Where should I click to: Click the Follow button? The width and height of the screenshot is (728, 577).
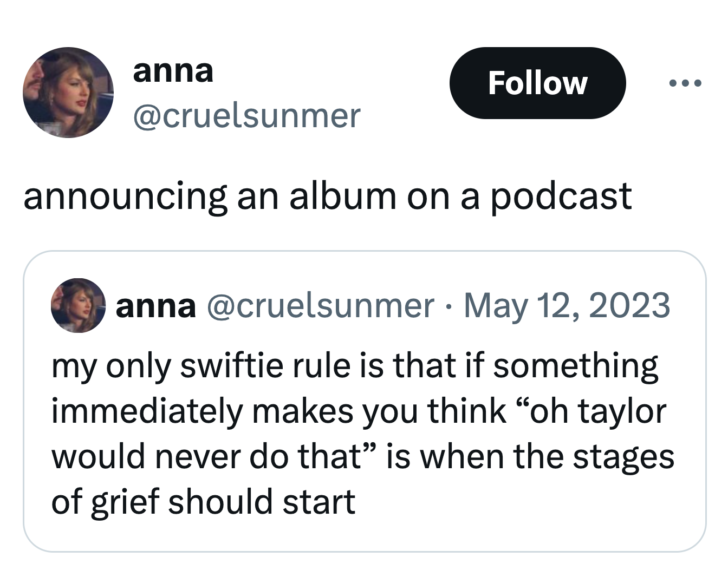pyautogui.click(x=537, y=83)
